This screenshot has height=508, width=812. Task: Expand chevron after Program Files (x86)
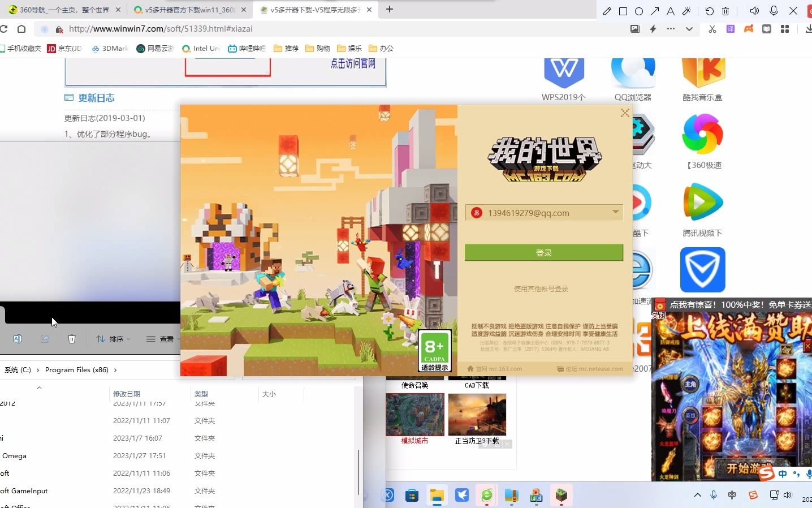[115, 370]
